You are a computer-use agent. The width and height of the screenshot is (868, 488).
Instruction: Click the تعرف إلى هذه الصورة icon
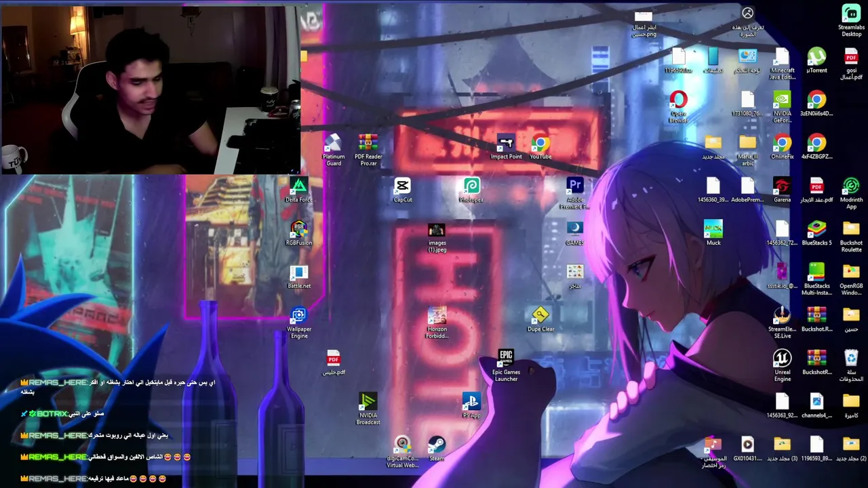point(747,21)
